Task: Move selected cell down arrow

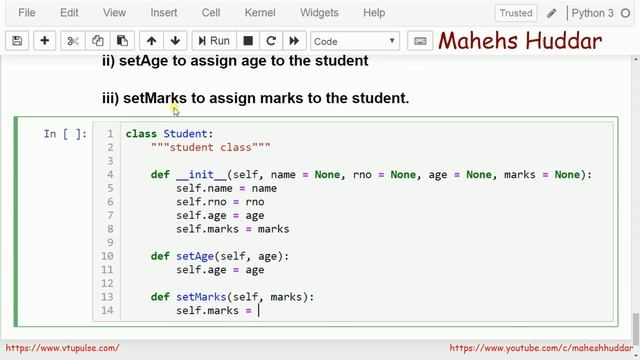Action: click(x=175, y=41)
